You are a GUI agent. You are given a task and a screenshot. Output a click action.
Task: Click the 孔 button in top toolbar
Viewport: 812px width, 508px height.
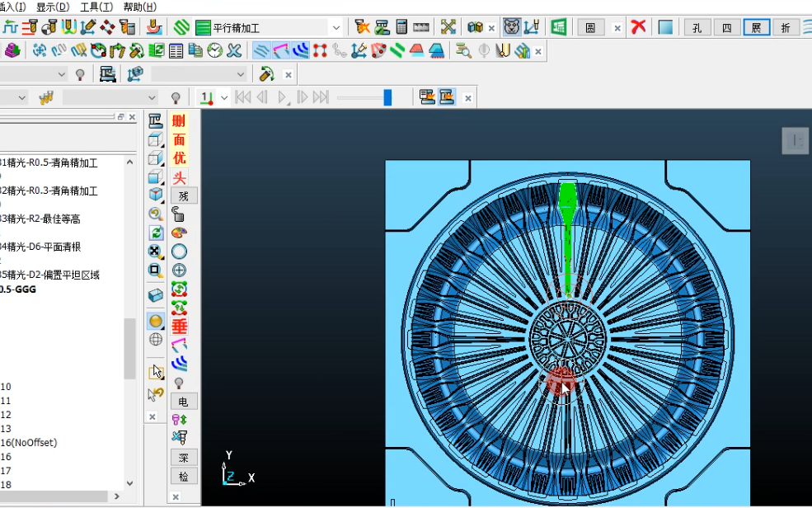coord(697,27)
